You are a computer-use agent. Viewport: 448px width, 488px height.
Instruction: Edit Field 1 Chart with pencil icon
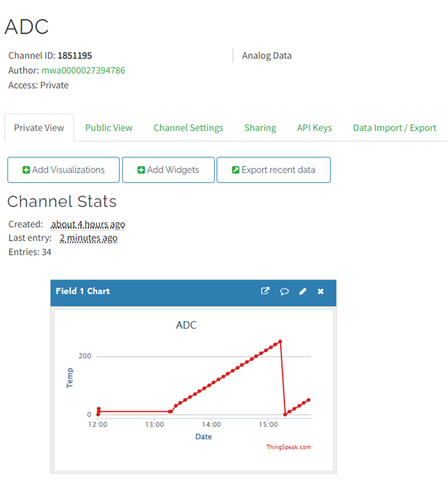303,291
